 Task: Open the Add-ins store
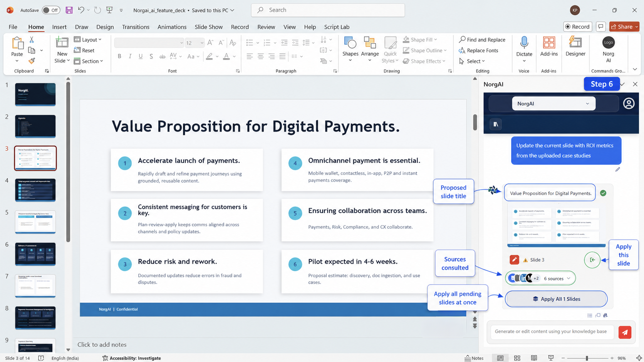[549, 47]
